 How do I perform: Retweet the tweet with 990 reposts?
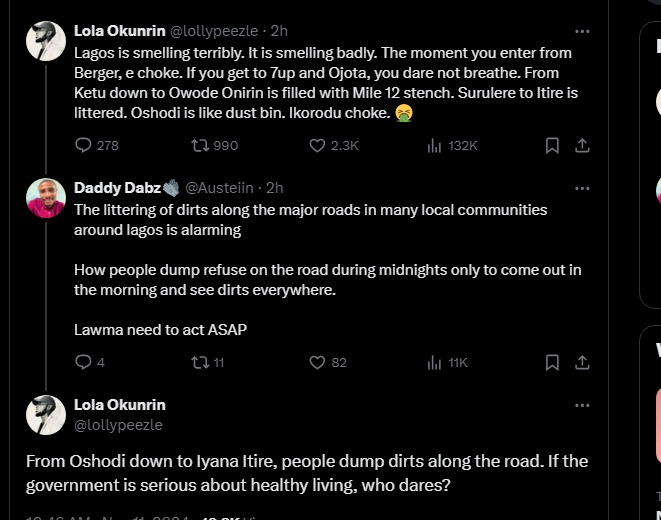(x=199, y=145)
